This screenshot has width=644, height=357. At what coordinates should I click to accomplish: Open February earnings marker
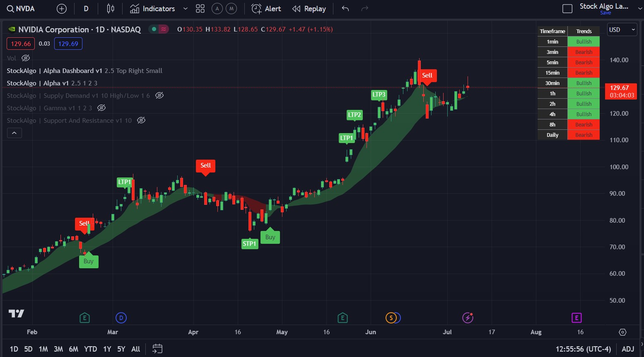[84, 318]
